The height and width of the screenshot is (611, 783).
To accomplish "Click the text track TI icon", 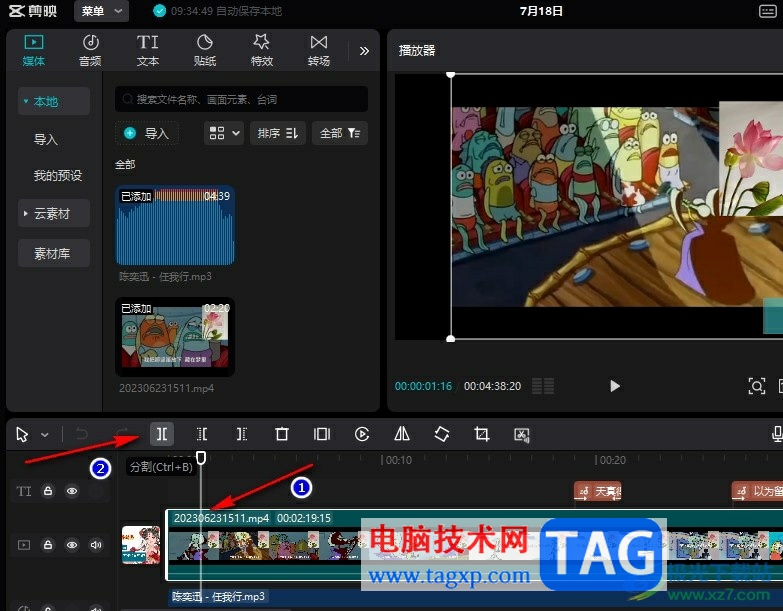I will [x=23, y=491].
